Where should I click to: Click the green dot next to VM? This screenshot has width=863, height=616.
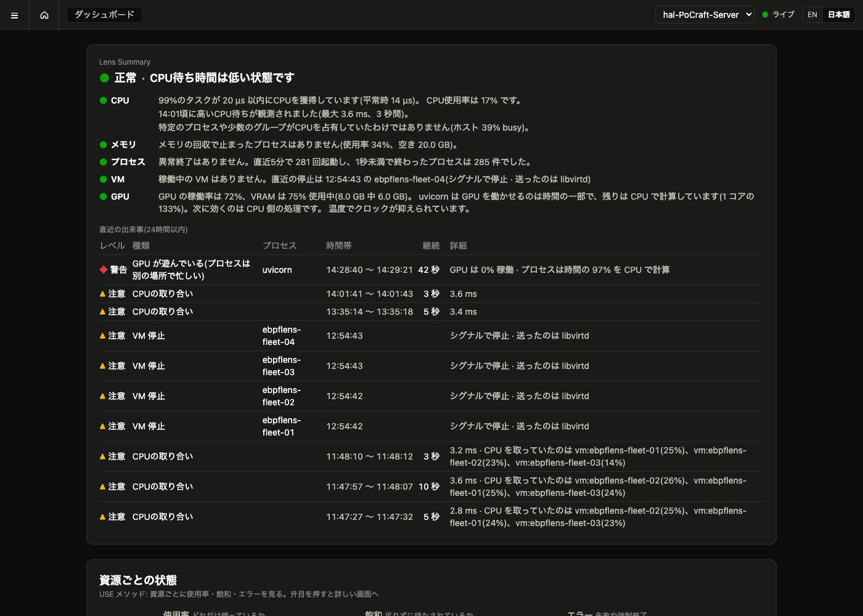coord(104,179)
